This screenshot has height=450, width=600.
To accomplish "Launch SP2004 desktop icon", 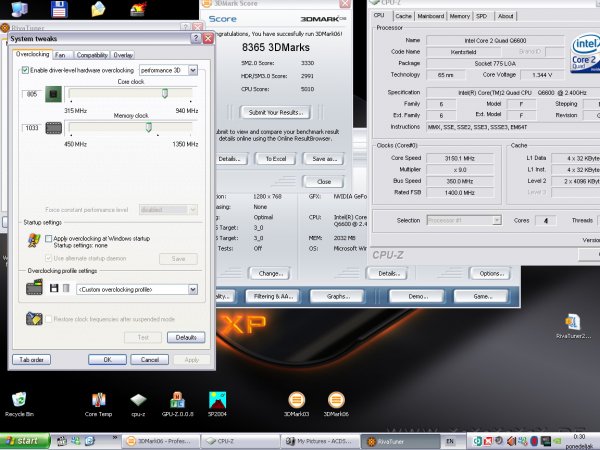I will [x=217, y=404].
